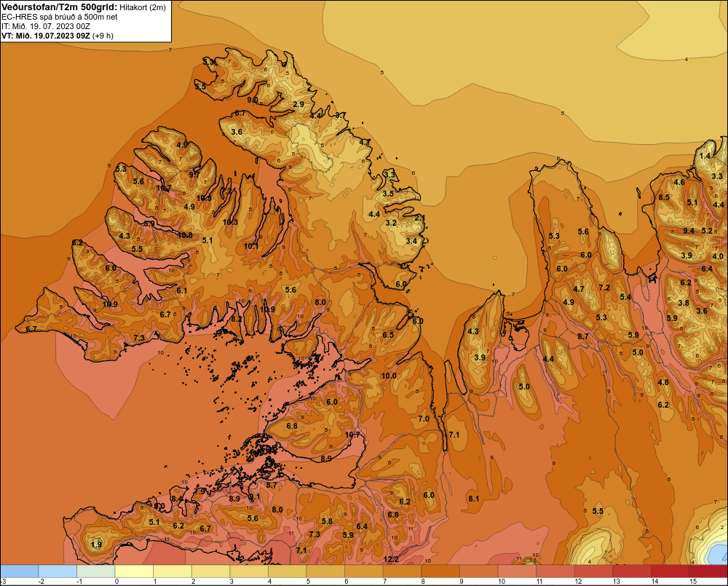
Task: Choose the map label '10.1'
Action: (251, 246)
